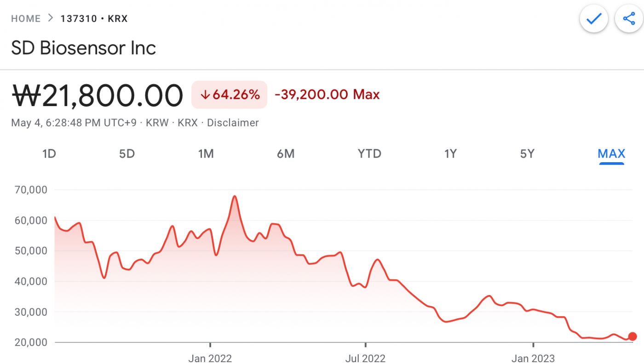644x363 pixels.
Task: Show the 1Y price range
Action: pyautogui.click(x=450, y=153)
